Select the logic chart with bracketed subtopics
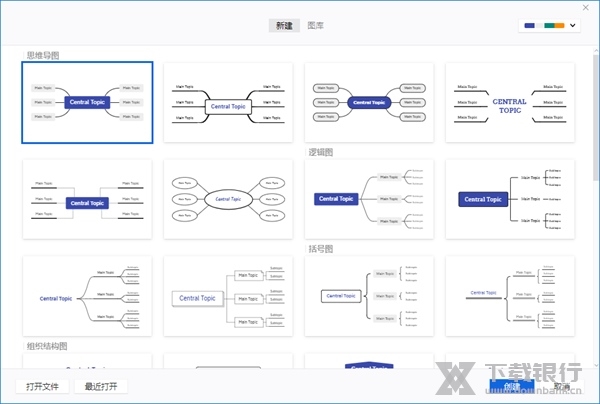This screenshot has height=404, width=600. coord(510,199)
